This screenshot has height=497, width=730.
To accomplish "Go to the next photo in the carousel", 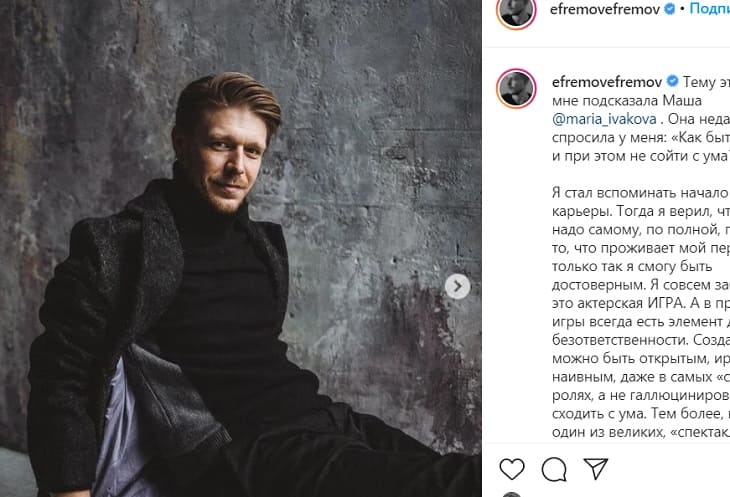I will 457,287.
